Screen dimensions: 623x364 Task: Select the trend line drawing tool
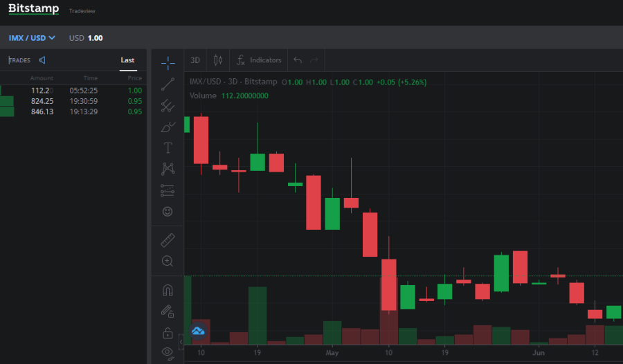coord(168,84)
